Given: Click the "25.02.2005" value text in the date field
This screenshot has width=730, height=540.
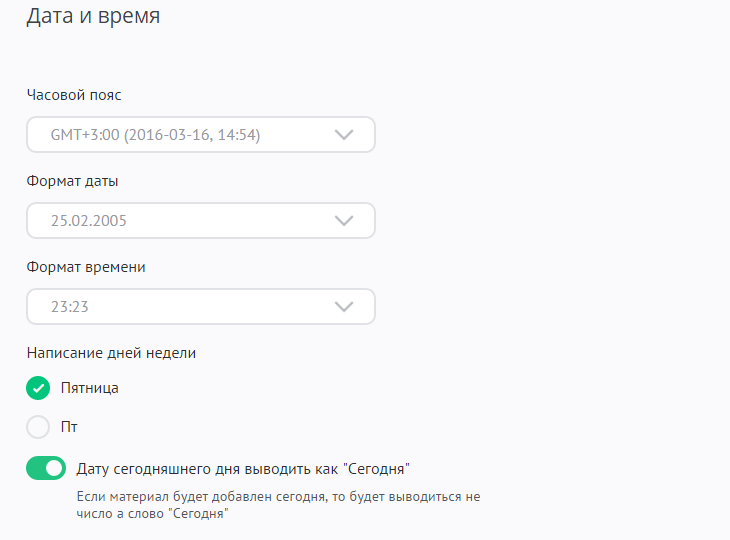Looking at the screenshot, I should coord(89,221).
